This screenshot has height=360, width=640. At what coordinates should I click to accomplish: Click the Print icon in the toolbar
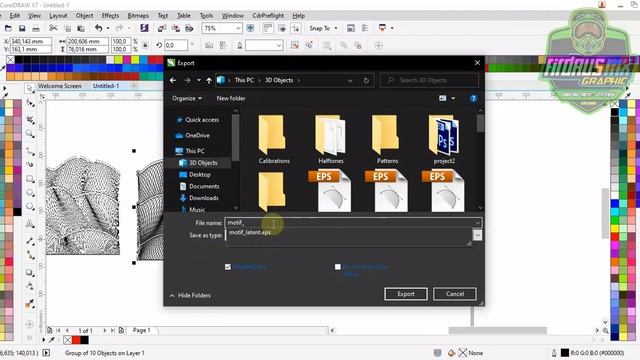coord(36,28)
